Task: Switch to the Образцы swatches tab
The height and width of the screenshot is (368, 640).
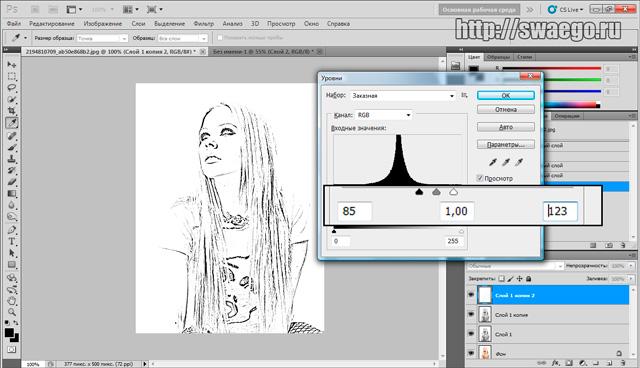Action: [498, 57]
